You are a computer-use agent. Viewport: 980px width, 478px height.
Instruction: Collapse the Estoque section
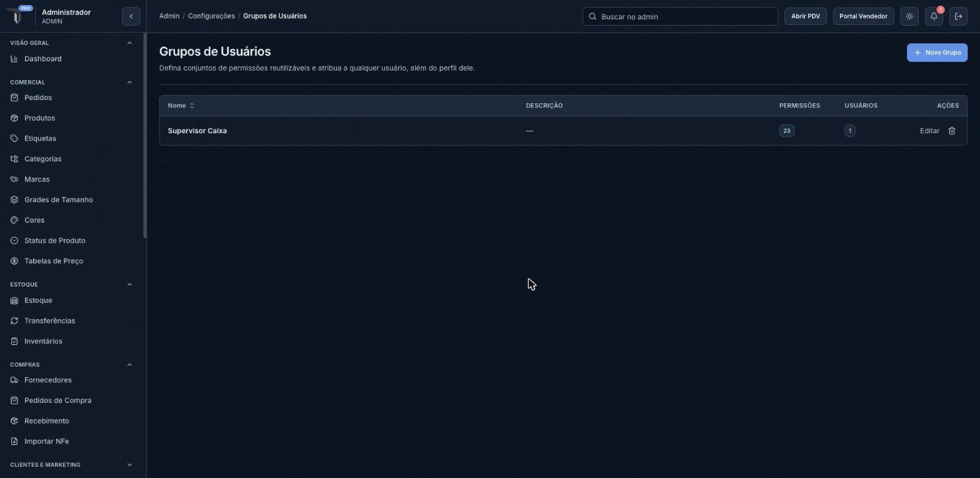[x=129, y=285]
